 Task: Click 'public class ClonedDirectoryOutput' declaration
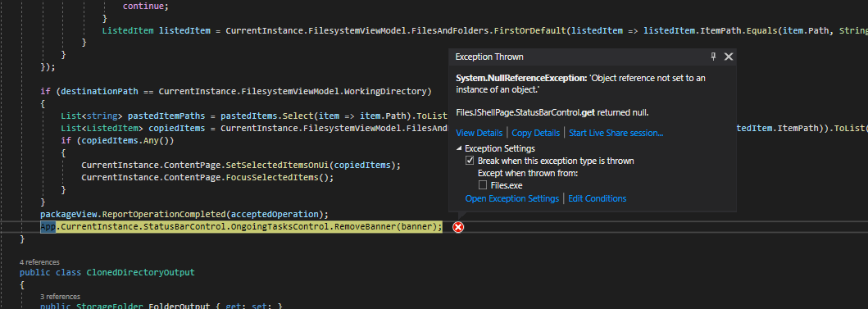107,272
